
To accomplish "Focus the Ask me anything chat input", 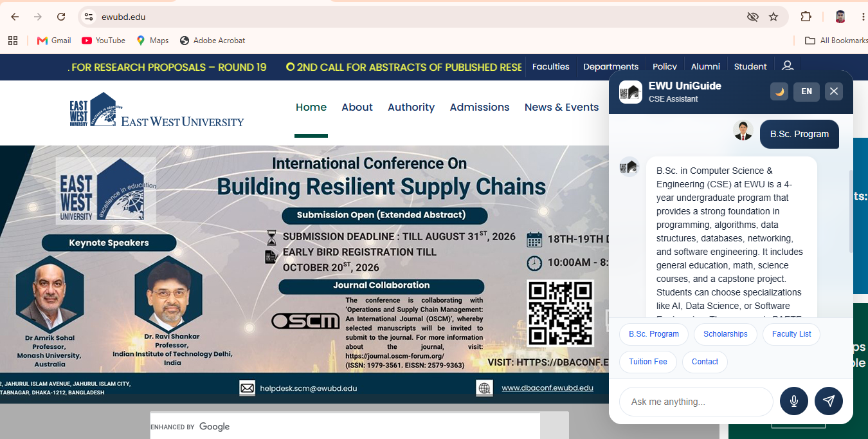I will pyautogui.click(x=696, y=402).
